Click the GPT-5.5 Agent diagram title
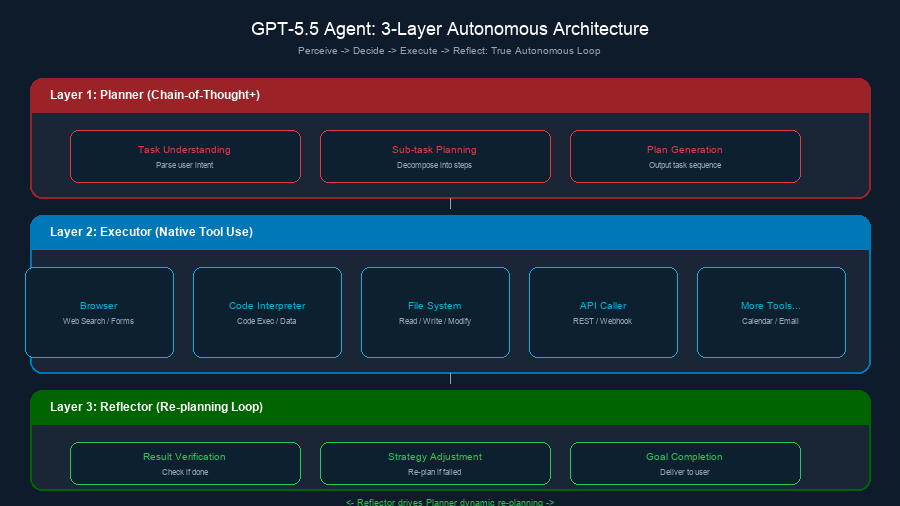The image size is (900, 506). (x=450, y=29)
